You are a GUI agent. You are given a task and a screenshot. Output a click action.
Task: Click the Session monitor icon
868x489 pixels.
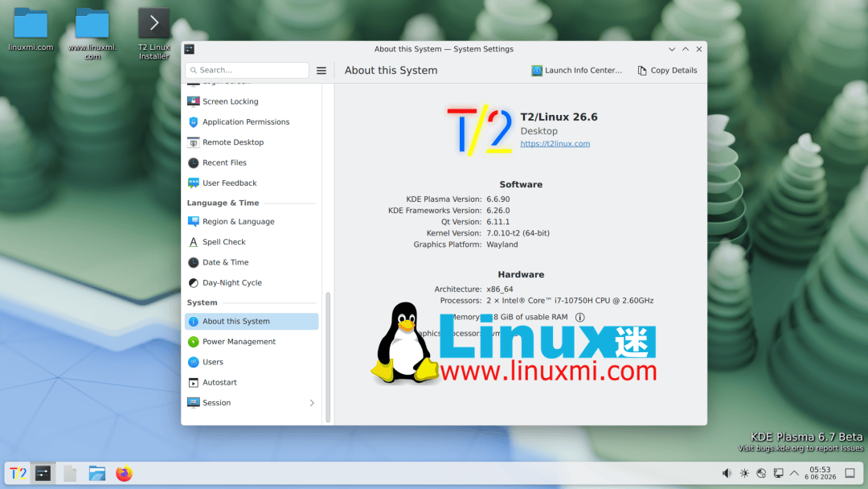click(x=193, y=403)
